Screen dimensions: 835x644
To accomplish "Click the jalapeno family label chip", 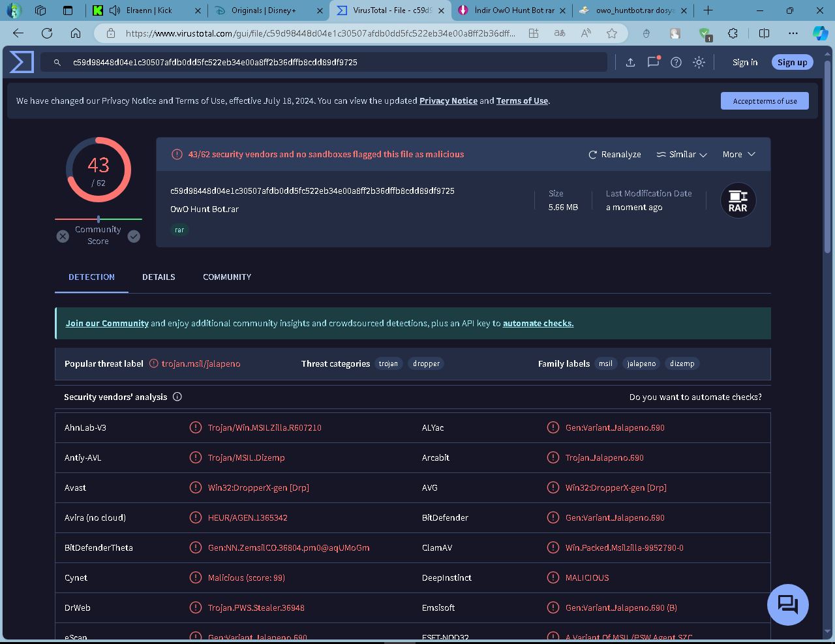I will click(x=641, y=363).
